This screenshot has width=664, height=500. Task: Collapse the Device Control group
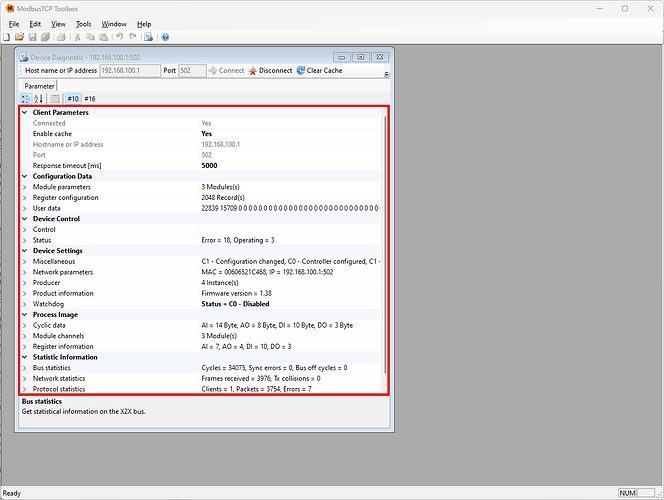pos(25,219)
